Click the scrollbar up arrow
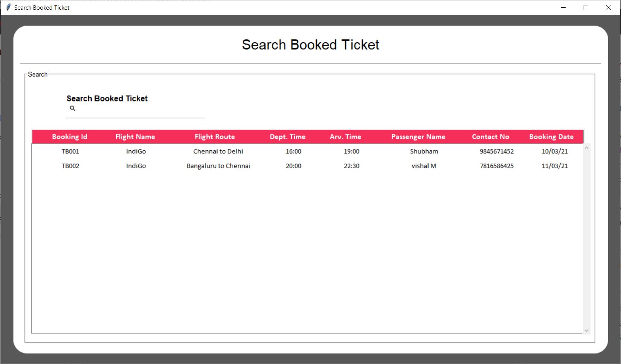This screenshot has width=621, height=364. pyautogui.click(x=587, y=148)
